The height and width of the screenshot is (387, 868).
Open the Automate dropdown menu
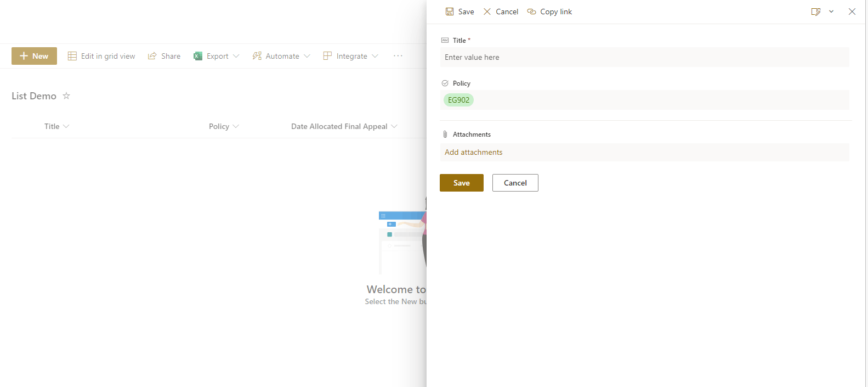(281, 56)
